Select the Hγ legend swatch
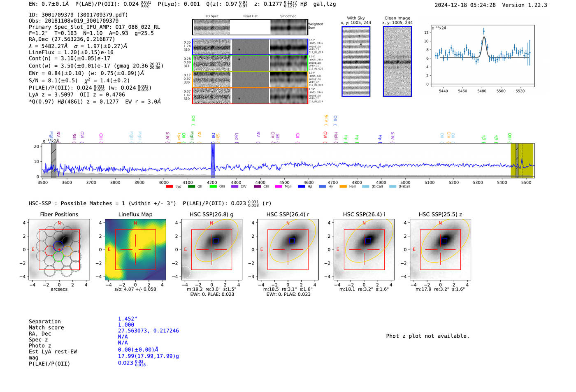 322,187
